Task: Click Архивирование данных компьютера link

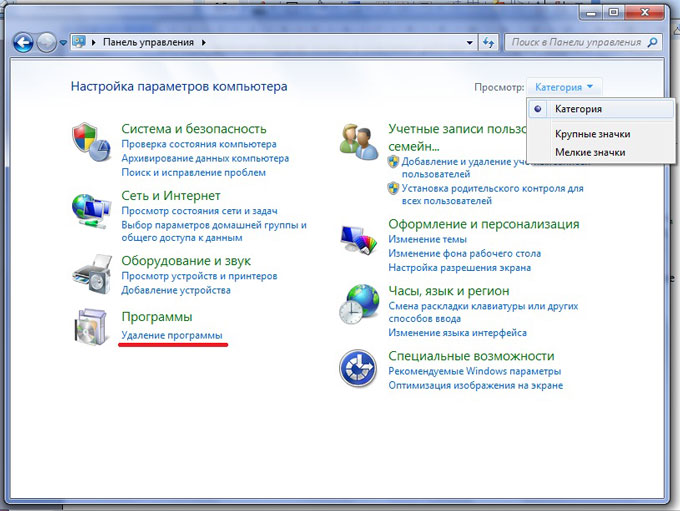Action: click(x=205, y=158)
